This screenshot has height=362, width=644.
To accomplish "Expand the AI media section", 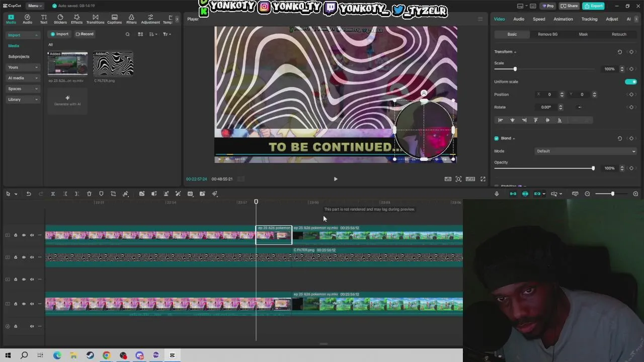I will (x=23, y=78).
